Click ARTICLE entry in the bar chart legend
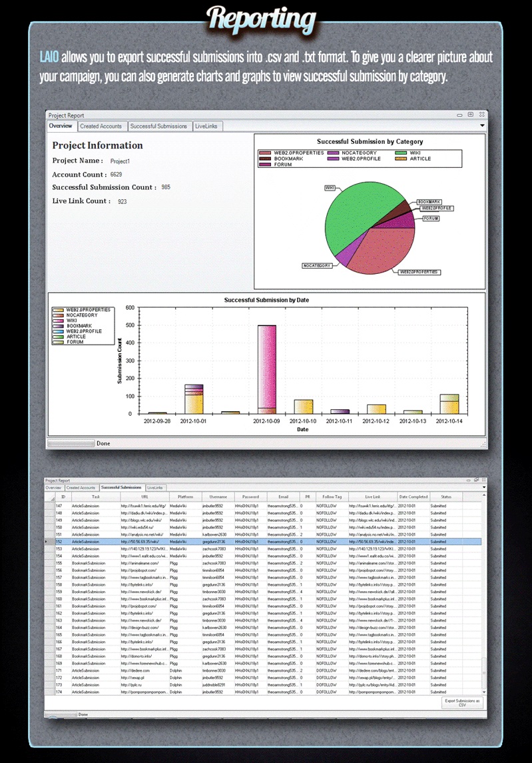The height and width of the screenshot is (763, 532). [x=76, y=337]
